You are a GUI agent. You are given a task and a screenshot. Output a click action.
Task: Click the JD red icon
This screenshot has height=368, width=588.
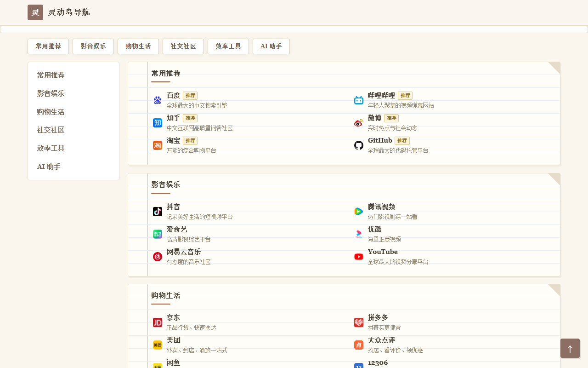(x=158, y=322)
